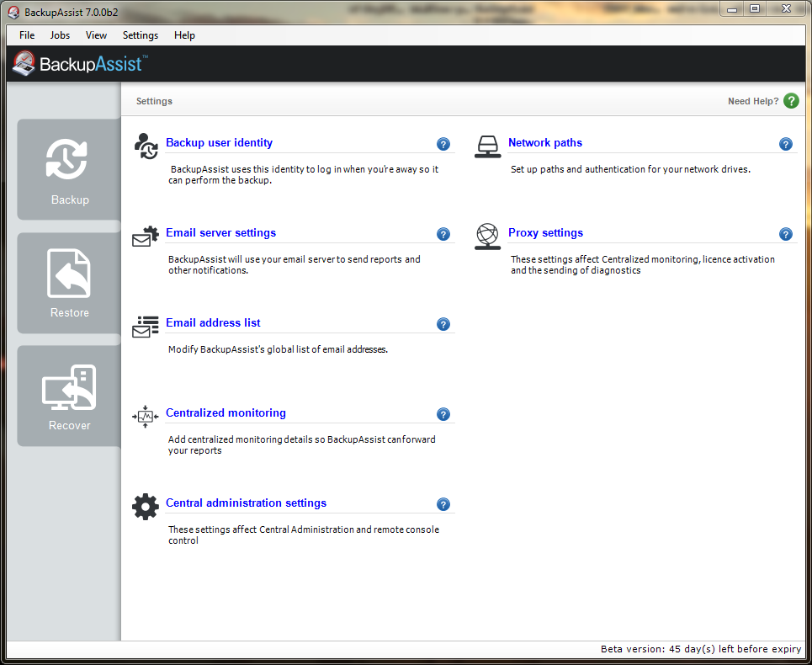The height and width of the screenshot is (665, 812).
Task: Click the 'These settings affect Centralized monitoring' description
Action: point(643,264)
